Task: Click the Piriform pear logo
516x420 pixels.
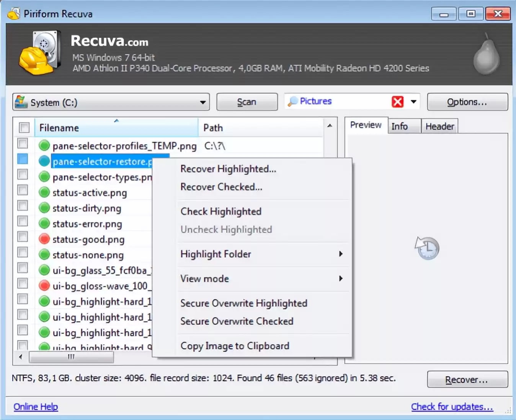Action: click(486, 55)
